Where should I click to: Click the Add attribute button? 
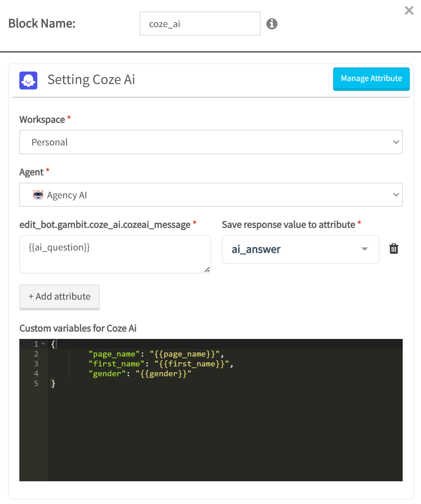click(x=59, y=297)
